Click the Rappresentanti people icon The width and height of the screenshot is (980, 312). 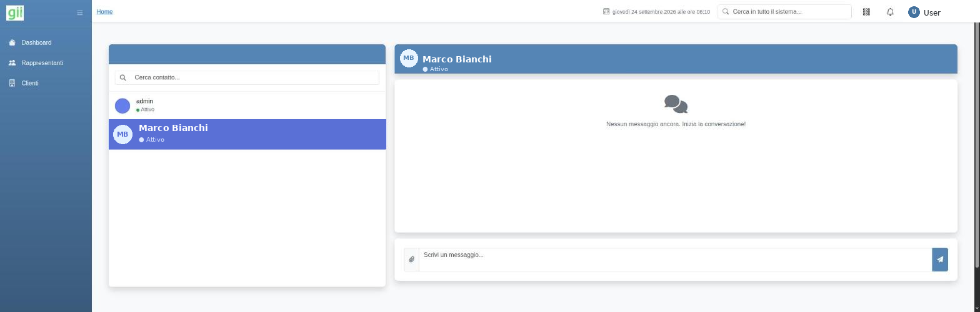[x=12, y=63]
